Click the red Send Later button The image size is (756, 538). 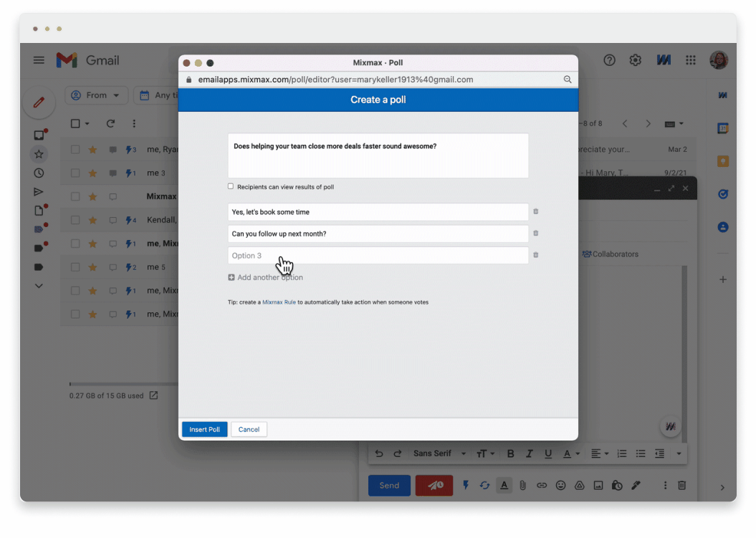(x=434, y=486)
